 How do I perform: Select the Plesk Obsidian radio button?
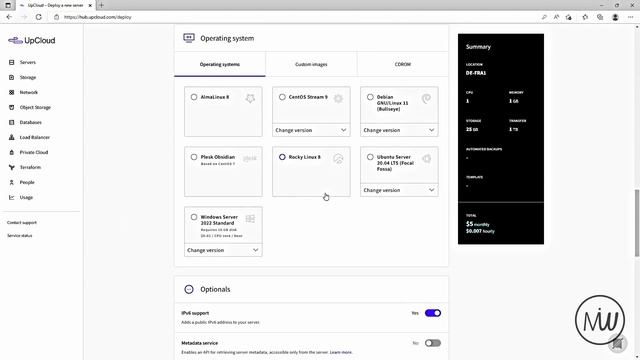tap(194, 157)
